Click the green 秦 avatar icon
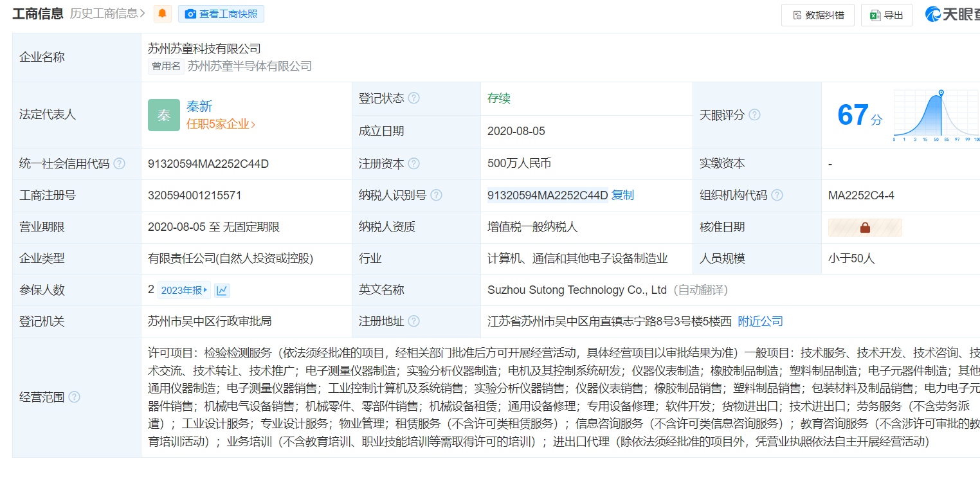 pos(164,115)
